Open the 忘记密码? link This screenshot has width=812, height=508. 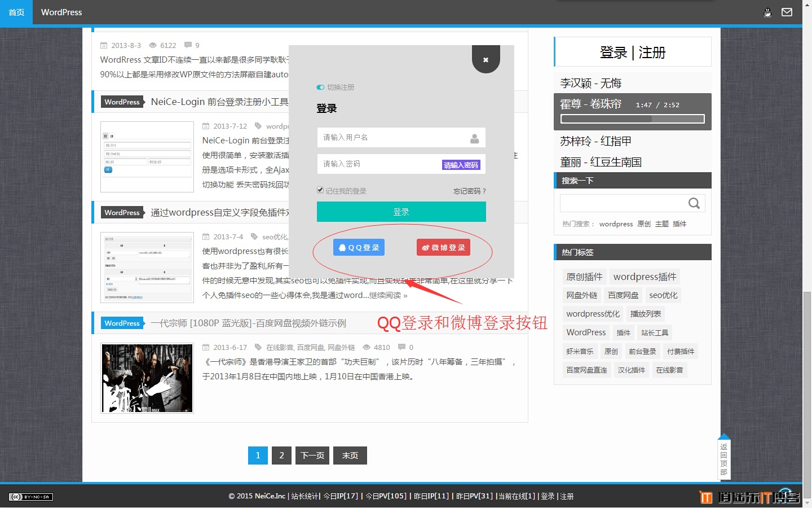click(469, 191)
